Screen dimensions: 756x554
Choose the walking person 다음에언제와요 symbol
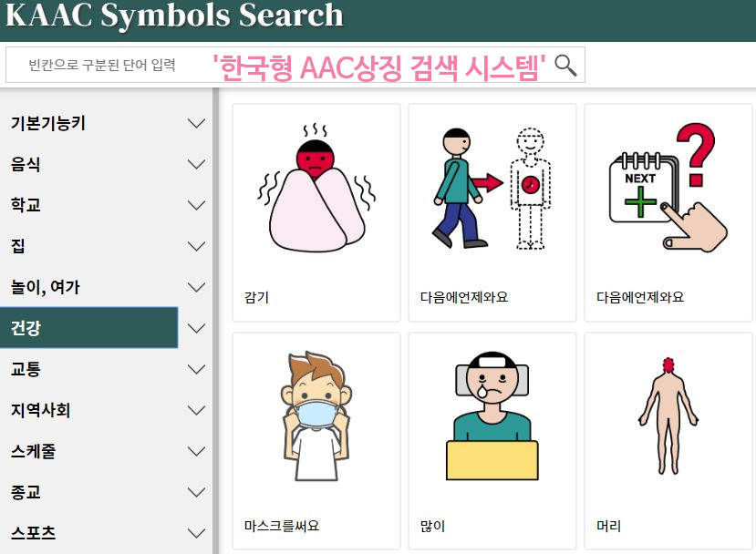492,189
